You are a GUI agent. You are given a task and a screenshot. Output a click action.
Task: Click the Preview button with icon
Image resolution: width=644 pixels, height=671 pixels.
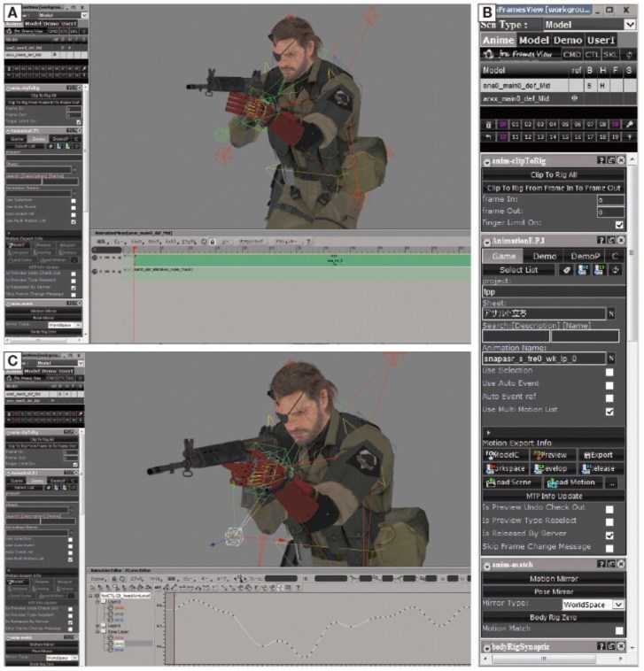tap(553, 455)
